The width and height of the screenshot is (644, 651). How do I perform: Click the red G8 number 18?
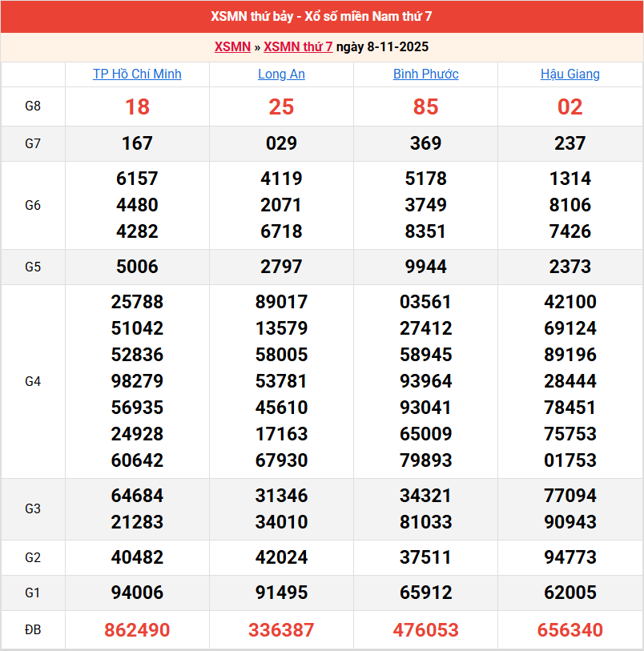point(137,107)
